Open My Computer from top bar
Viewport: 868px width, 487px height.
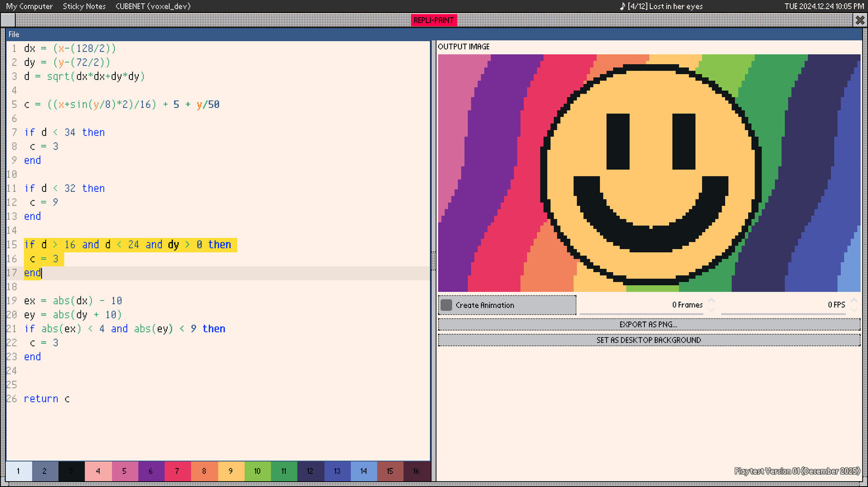pos(29,6)
